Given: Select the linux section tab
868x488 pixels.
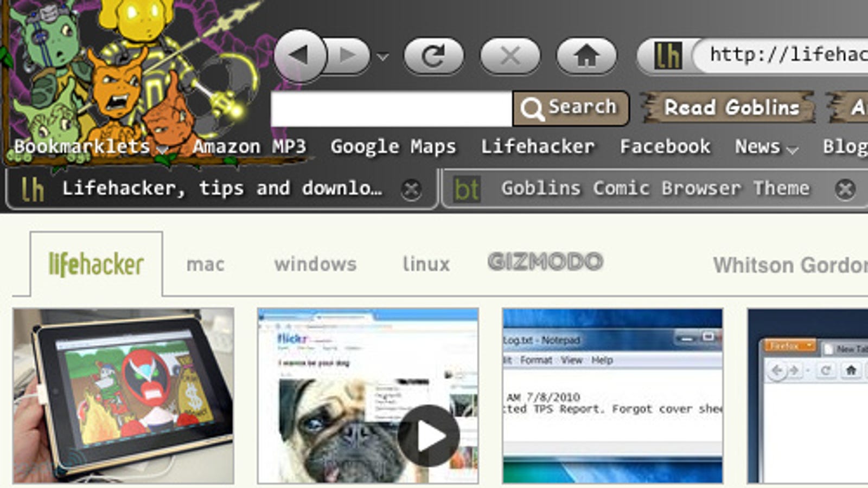Looking at the screenshot, I should pyautogui.click(x=426, y=265).
